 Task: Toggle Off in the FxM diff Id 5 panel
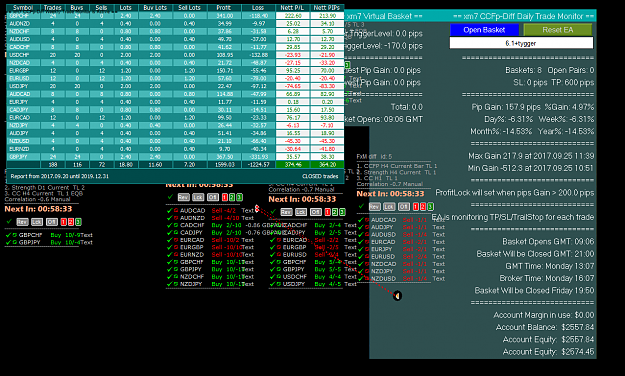click(x=404, y=206)
